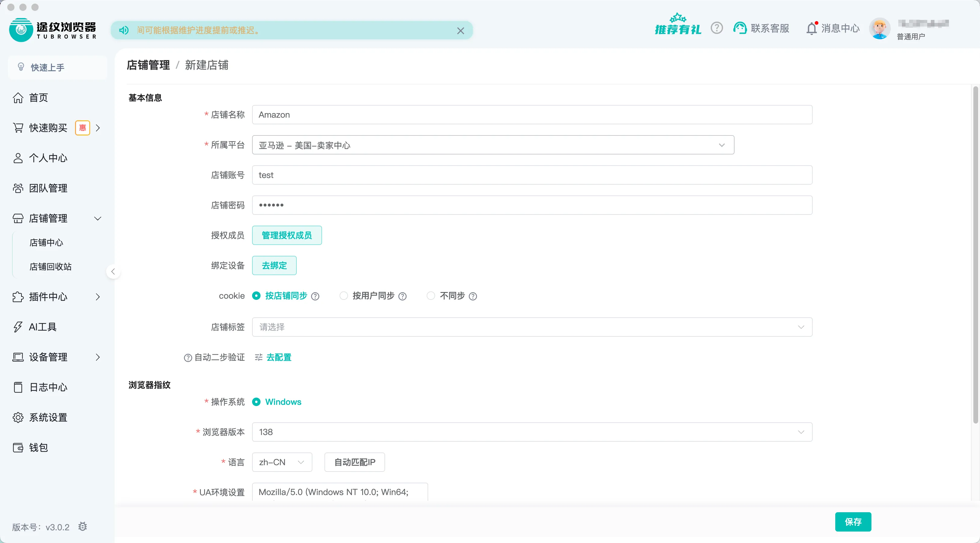The image size is (980, 543).
Task: Click the help question mark icon in header
Action: click(x=716, y=28)
